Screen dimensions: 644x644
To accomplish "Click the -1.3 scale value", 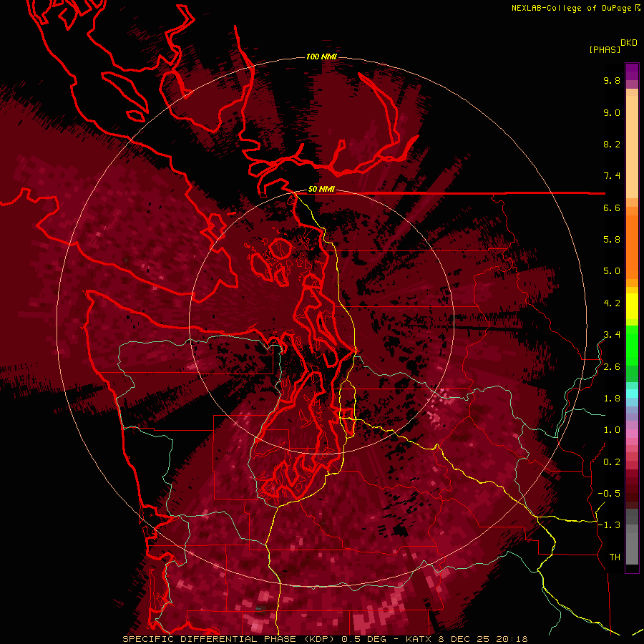I will [609, 525].
